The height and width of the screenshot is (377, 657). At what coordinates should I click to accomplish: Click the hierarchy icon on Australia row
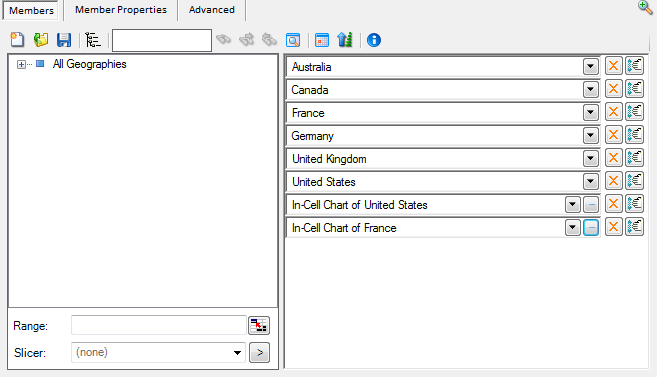click(x=634, y=66)
